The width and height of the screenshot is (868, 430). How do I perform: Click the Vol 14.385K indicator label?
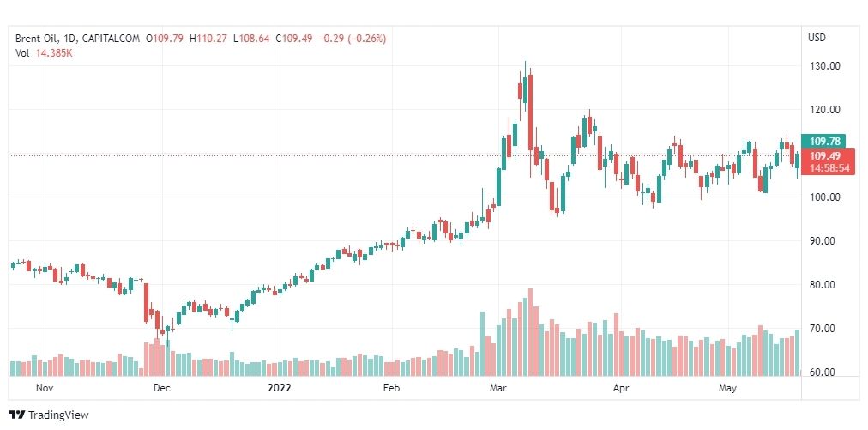(x=44, y=54)
